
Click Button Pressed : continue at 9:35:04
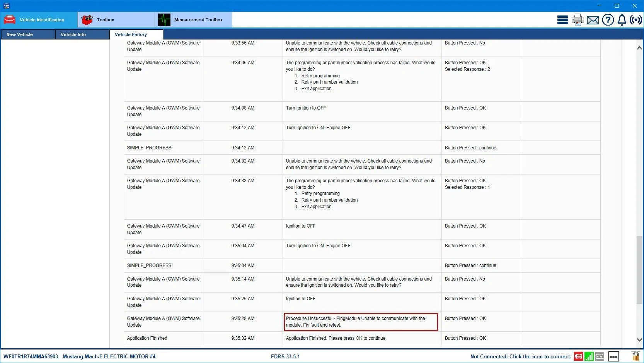[x=470, y=265]
